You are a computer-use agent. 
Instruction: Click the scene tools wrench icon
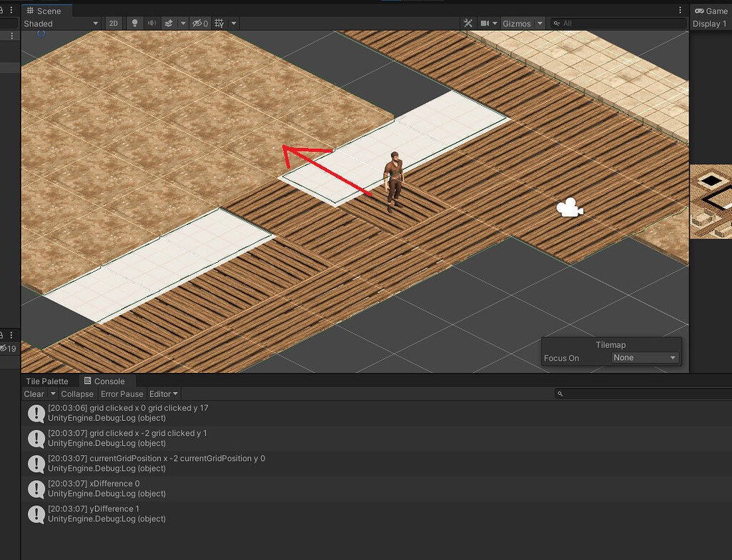click(468, 23)
